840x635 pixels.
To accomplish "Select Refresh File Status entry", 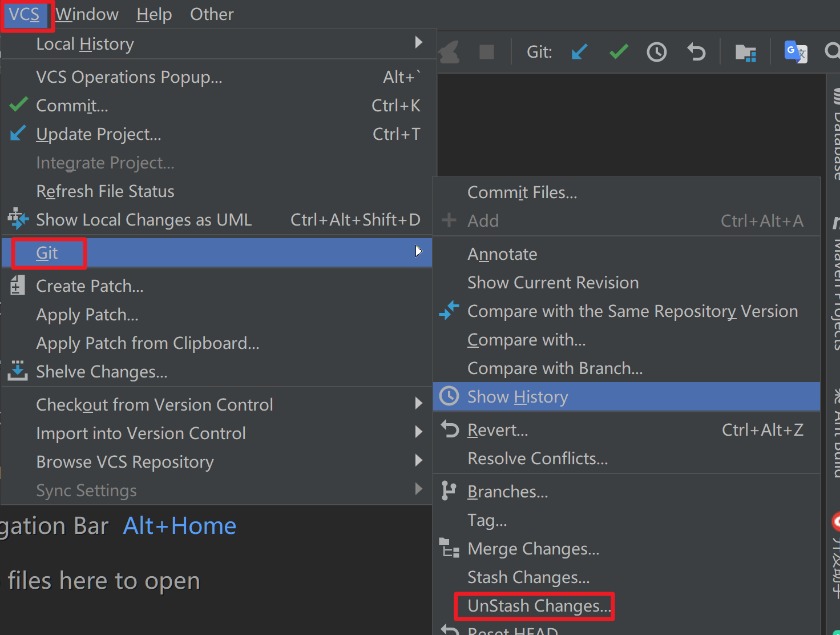I will (217, 191).
